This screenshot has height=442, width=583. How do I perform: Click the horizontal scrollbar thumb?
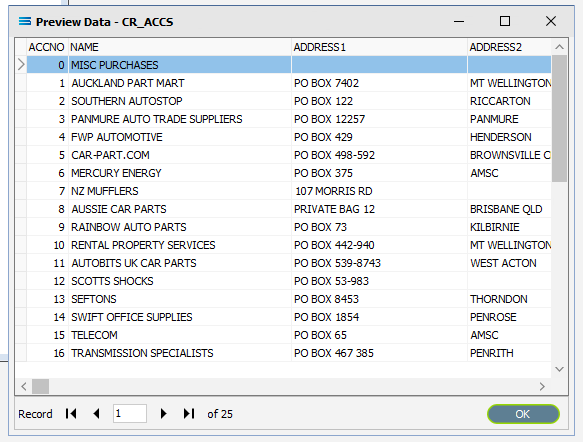click(x=41, y=387)
